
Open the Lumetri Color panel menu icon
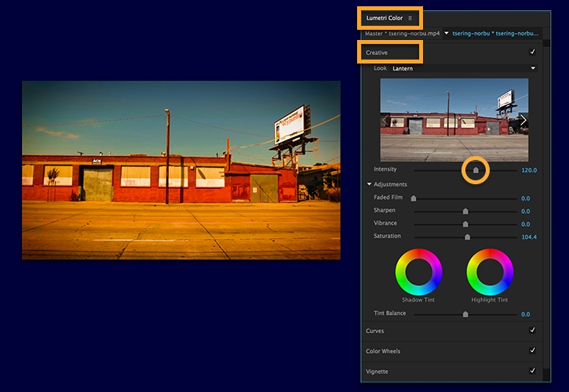click(x=410, y=18)
